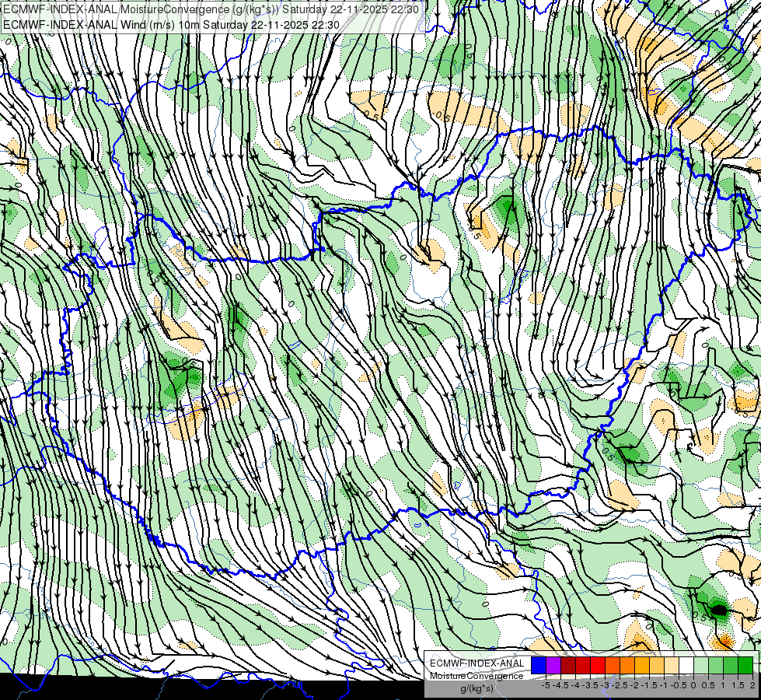Click the black peak convergence spot on map
Image resolution: width=761 pixels, height=700 pixels.
tap(719, 610)
